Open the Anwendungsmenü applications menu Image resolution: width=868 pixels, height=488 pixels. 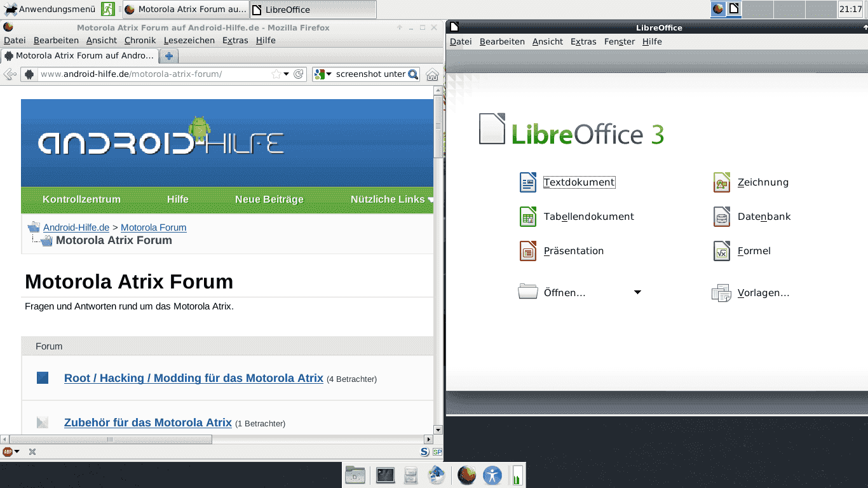50,9
